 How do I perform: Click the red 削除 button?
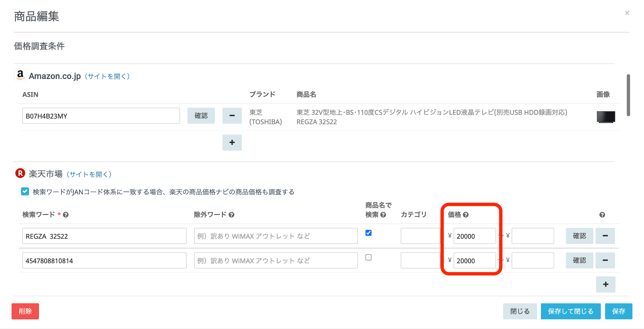coord(25,311)
